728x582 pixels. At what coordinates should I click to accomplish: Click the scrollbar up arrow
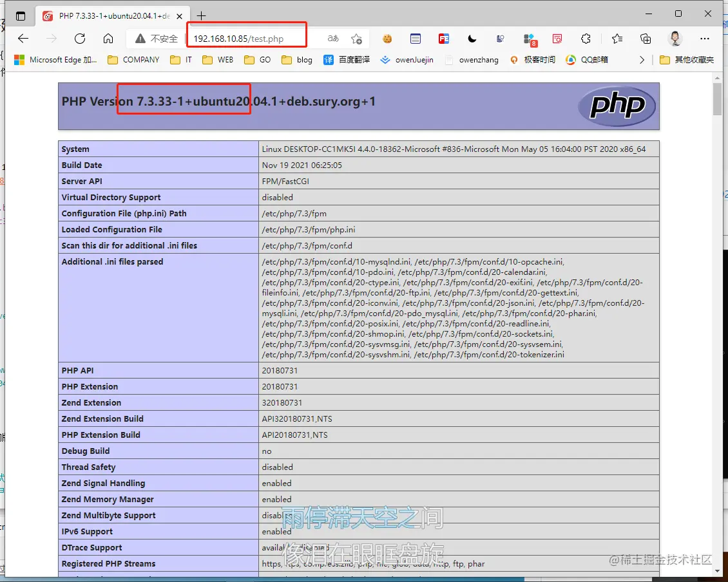[718, 79]
